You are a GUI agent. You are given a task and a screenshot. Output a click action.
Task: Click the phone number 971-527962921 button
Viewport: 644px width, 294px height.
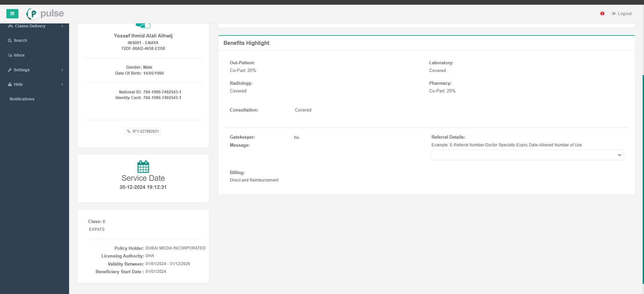pos(143,131)
